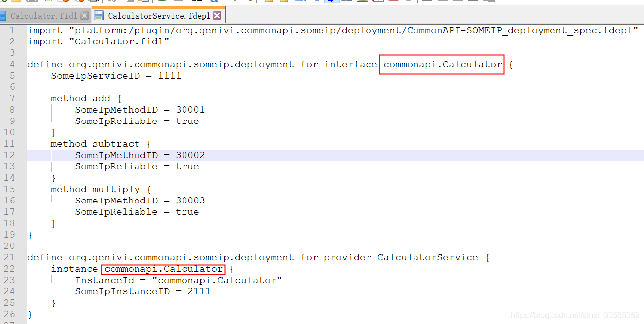Click the editor icon on the fdepl tab
644x324 pixels.
[x=98, y=15]
